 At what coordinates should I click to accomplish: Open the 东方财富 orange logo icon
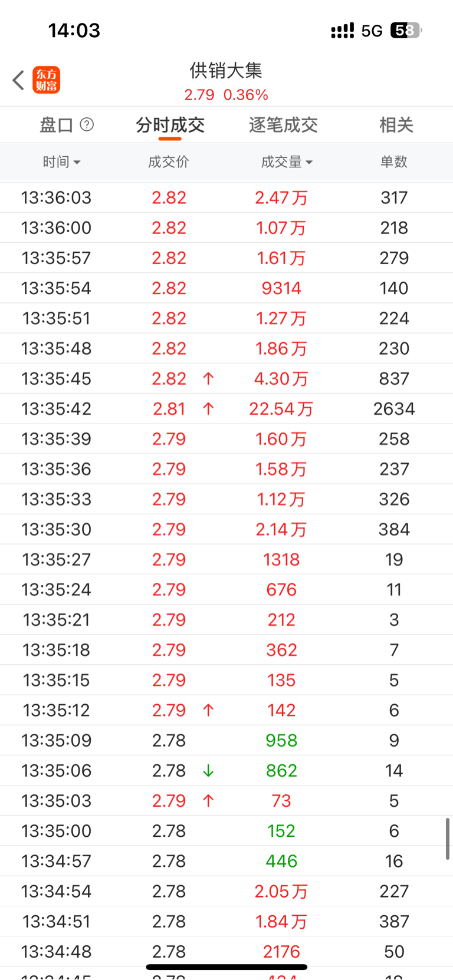[47, 80]
